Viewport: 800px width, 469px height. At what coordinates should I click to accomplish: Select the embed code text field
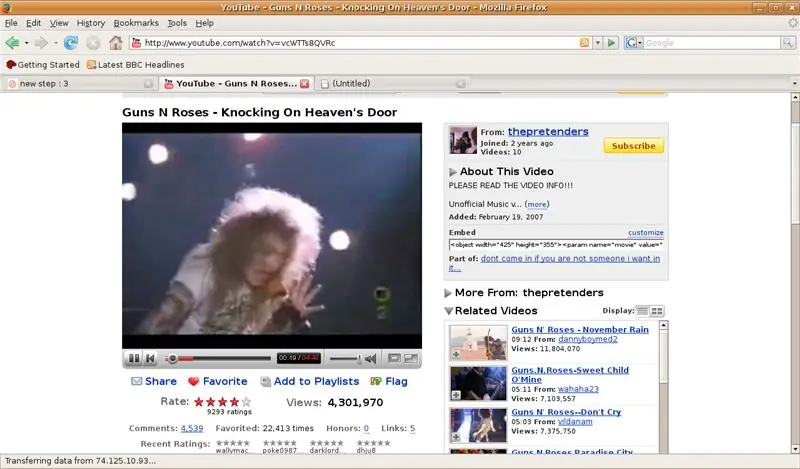point(556,245)
